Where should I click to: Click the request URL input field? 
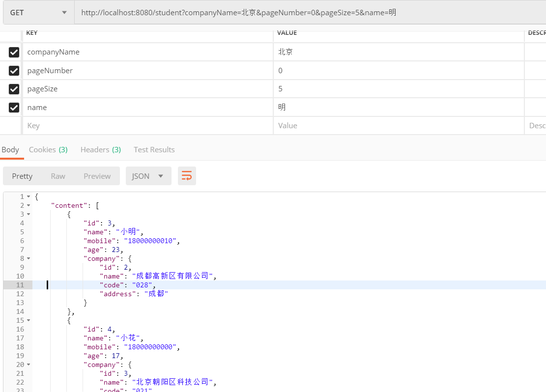click(246, 12)
